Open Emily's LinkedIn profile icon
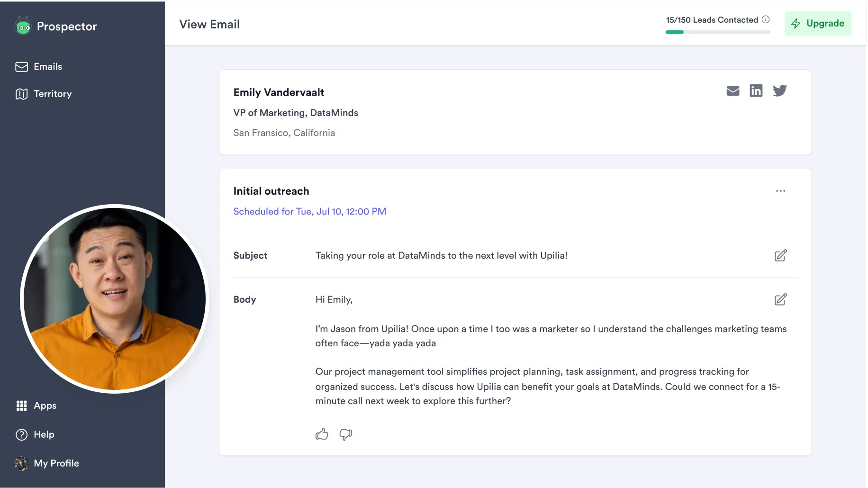Screen dimensions: 868x488 [756, 90]
